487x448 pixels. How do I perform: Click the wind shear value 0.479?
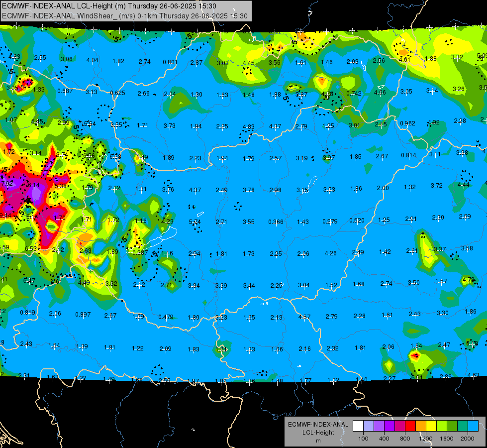[166, 317]
